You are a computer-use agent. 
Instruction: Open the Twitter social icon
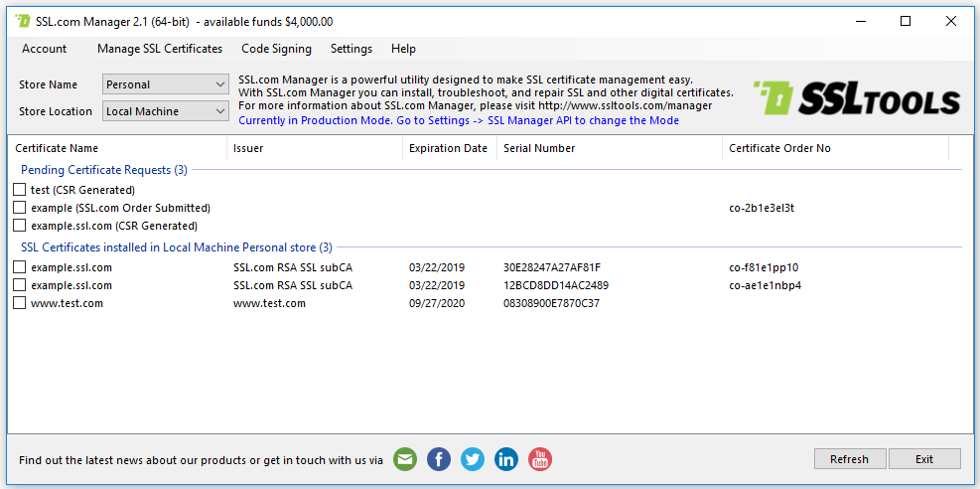473,459
